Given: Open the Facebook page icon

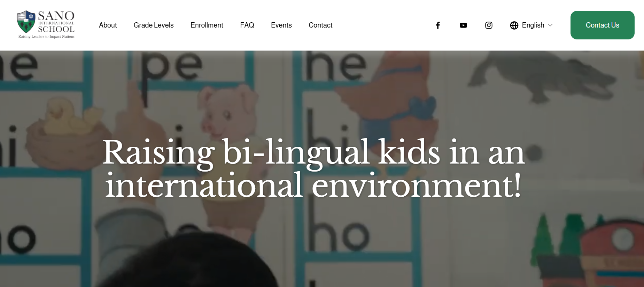Looking at the screenshot, I should (438, 25).
